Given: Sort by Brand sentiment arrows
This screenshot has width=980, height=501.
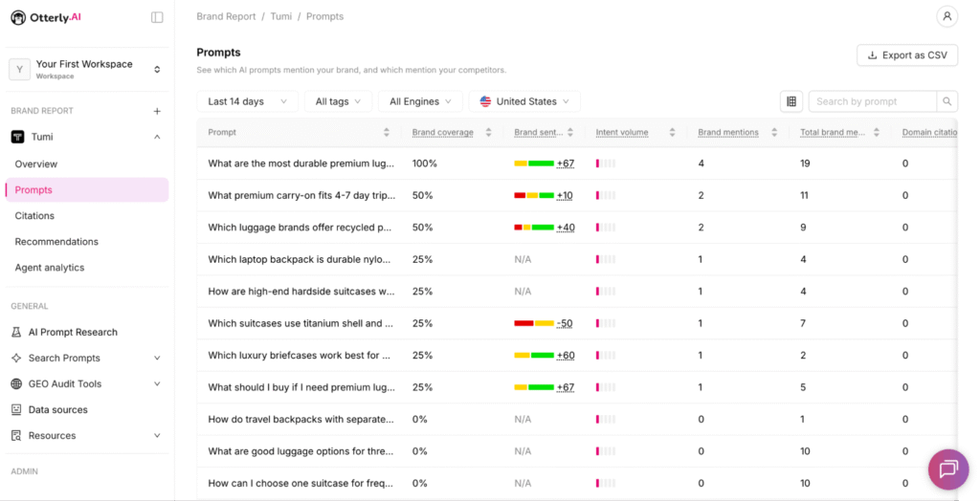Looking at the screenshot, I should point(570,133).
